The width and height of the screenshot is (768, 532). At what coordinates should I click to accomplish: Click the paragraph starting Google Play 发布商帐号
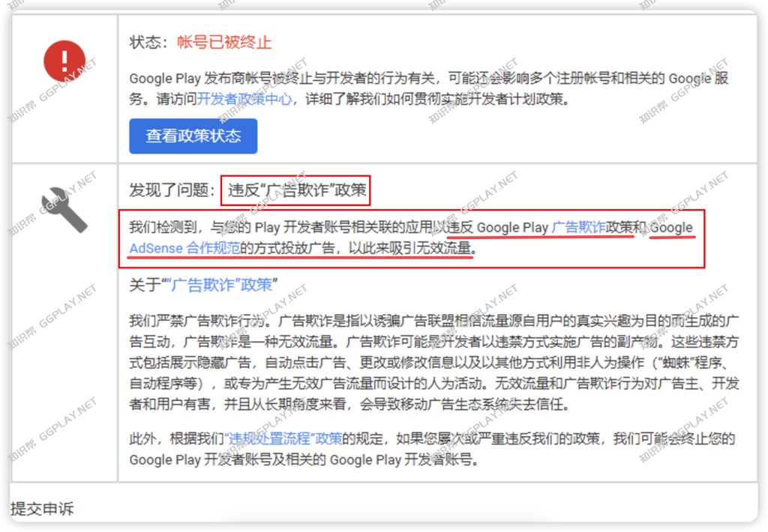(429, 88)
